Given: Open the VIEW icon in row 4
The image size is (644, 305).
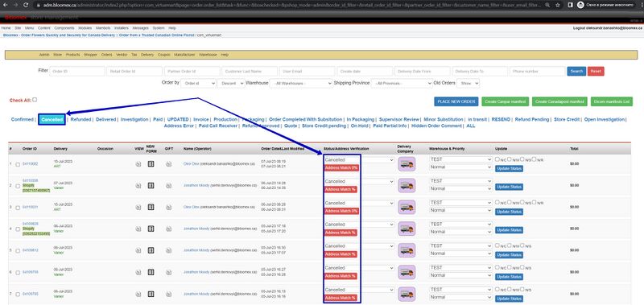Looking at the screenshot, I should [138, 229].
